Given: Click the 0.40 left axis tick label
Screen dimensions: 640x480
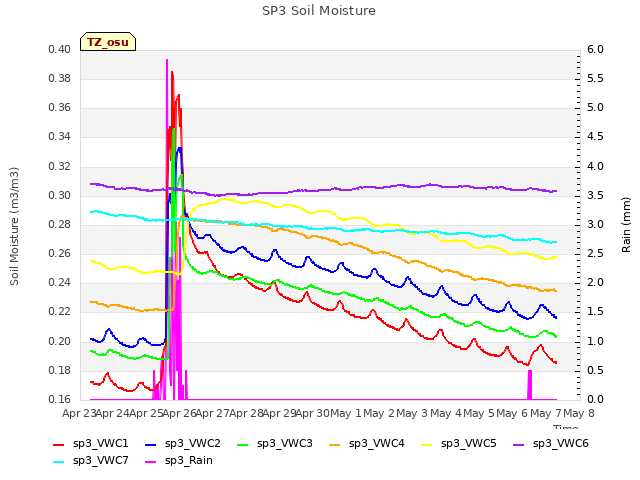Looking at the screenshot, I should [x=60, y=49].
